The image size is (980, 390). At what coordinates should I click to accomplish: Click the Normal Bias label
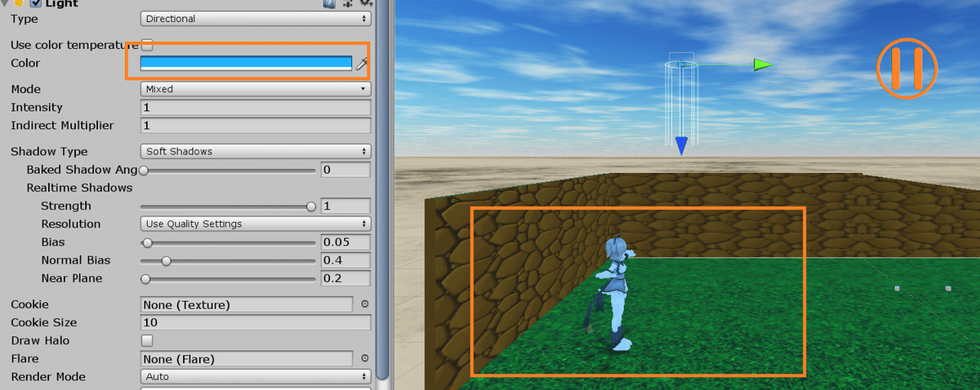(x=76, y=261)
